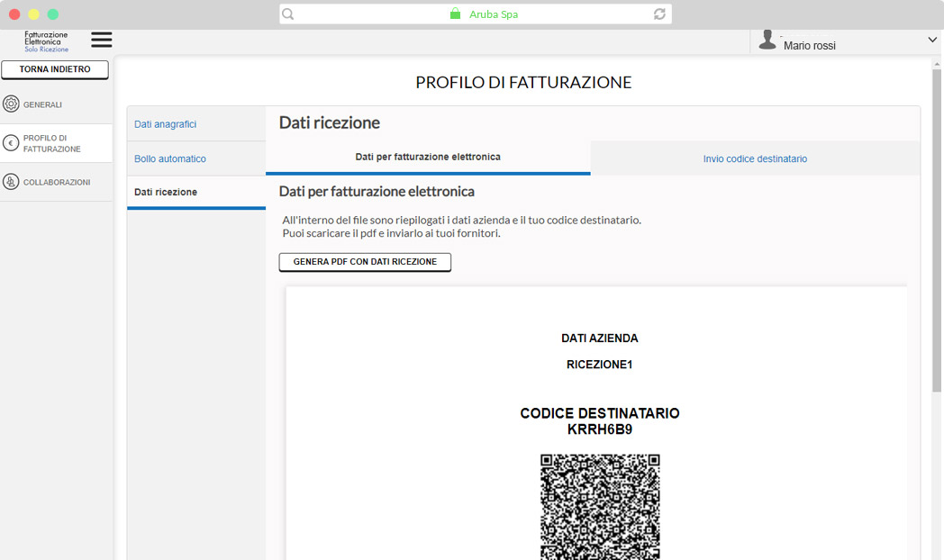Open the Dati anagrafici section

point(166,124)
